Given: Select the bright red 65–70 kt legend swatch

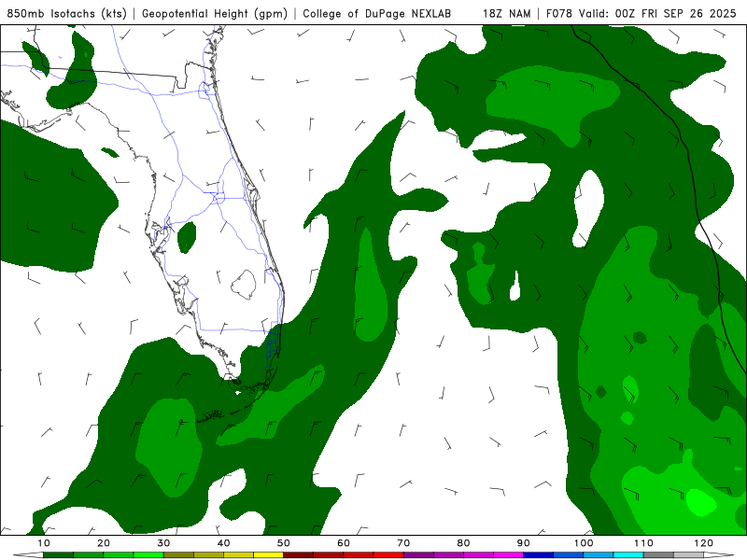Looking at the screenshot, I should [388, 555].
